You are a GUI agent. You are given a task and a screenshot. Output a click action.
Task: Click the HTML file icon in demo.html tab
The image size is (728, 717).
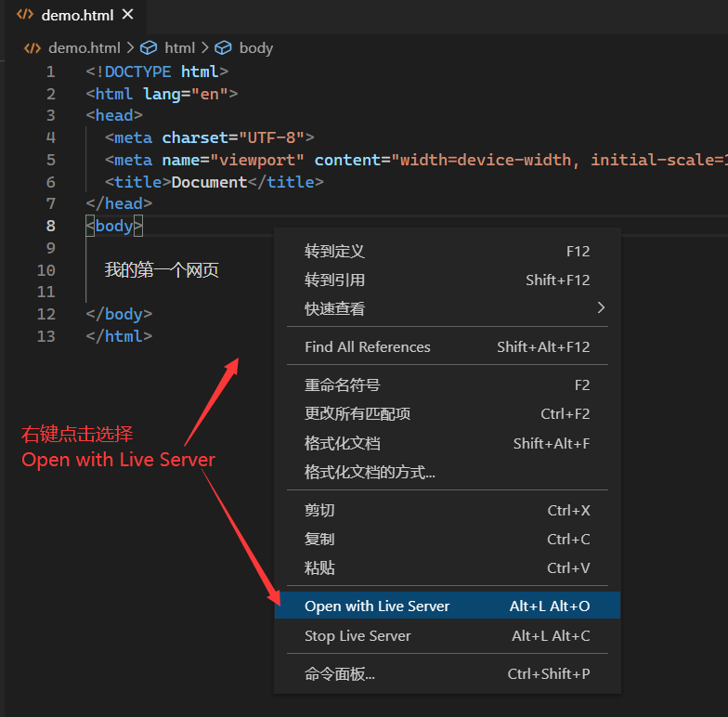point(25,15)
